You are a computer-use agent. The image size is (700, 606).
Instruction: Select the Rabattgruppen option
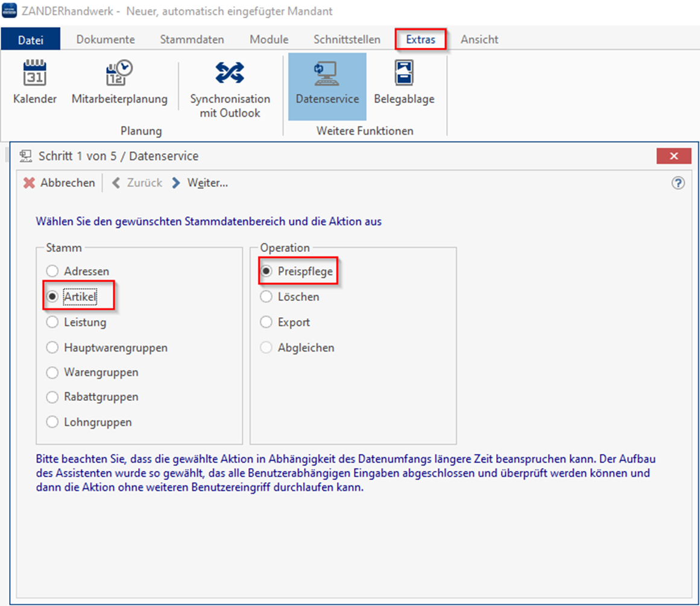coord(52,397)
